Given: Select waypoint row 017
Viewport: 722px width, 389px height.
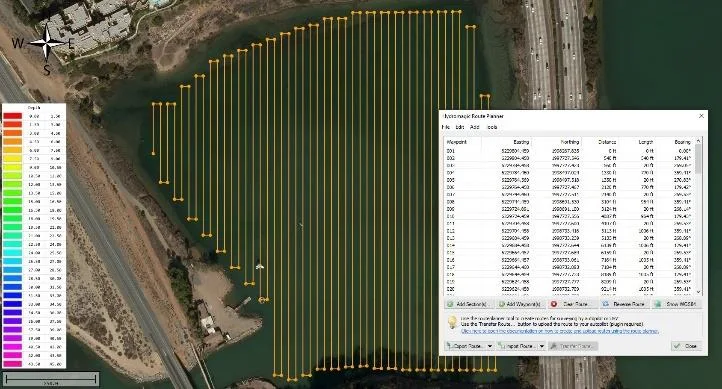Looking at the screenshot, I should tap(569, 267).
